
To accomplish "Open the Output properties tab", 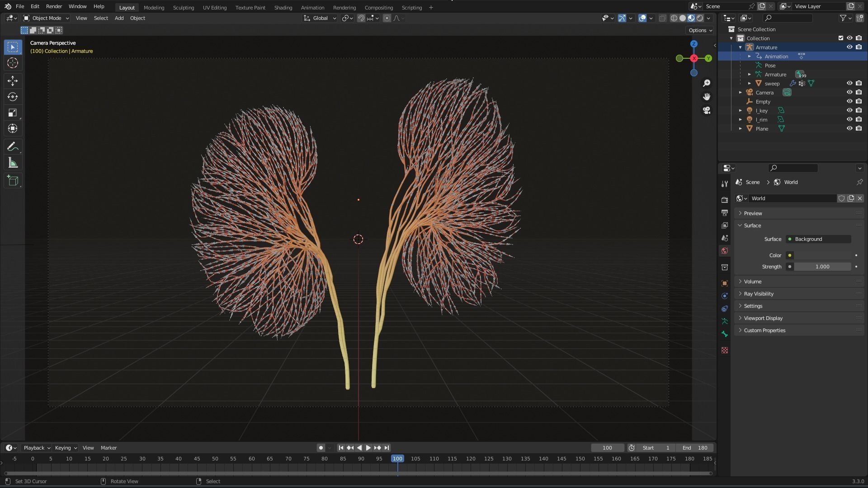I will pos(725,212).
